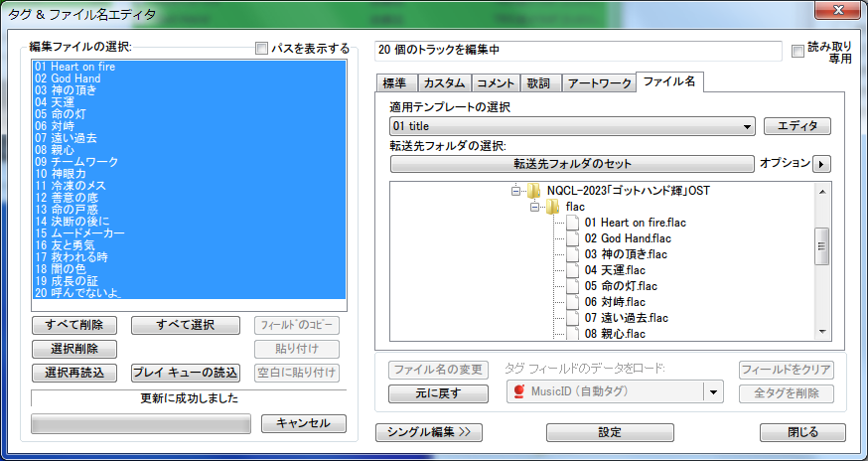This screenshot has height=461, width=868.
Task: Click file icon of 05 命の灯.flac
Action: (573, 286)
